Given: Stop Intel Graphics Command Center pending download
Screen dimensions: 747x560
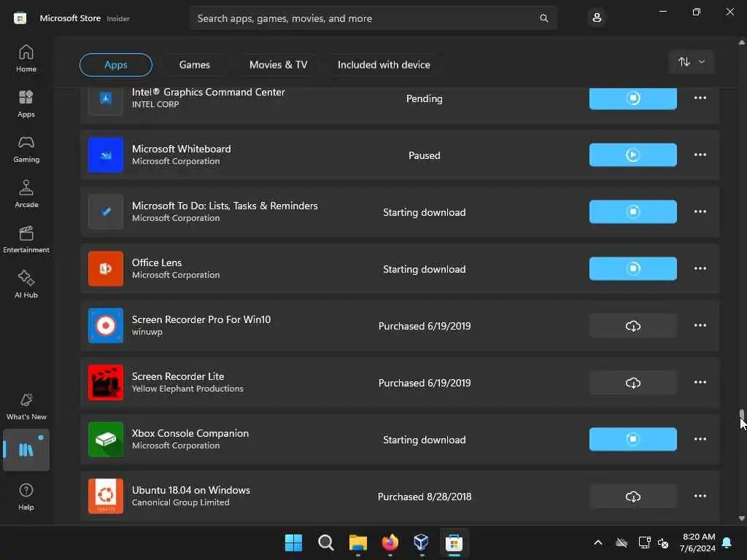Looking at the screenshot, I should click(632, 98).
